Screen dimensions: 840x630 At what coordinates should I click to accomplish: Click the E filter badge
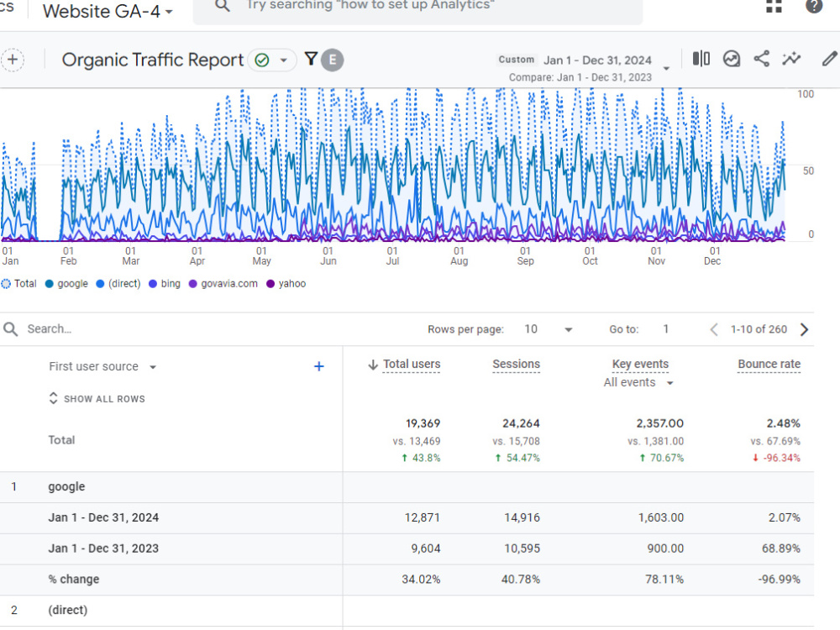pos(332,60)
